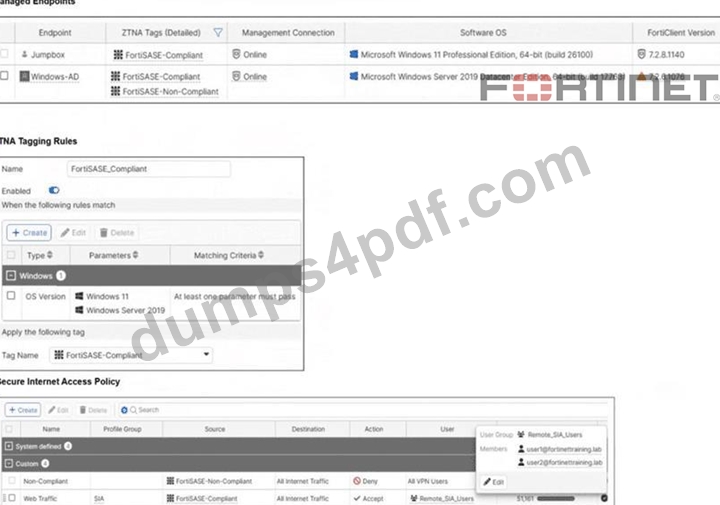This screenshot has width=720, height=505.
Task: Sort by the Matching Criteria column header
Action: tap(229, 255)
